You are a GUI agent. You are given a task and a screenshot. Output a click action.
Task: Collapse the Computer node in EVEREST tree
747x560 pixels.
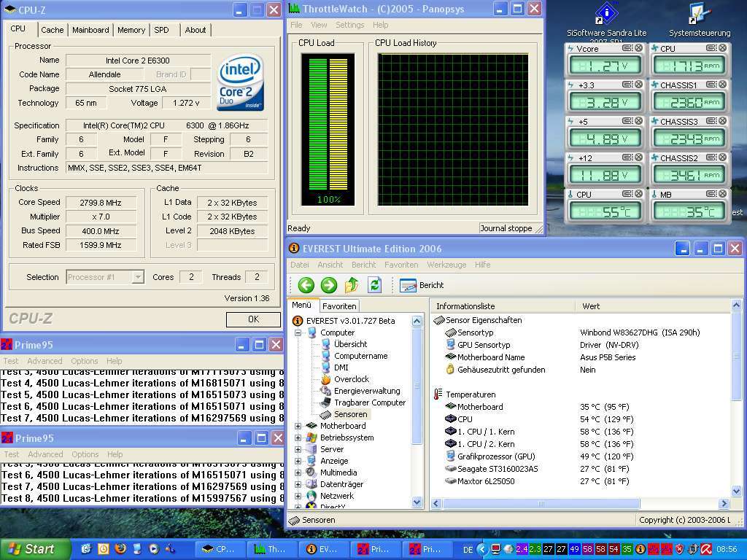pos(298,332)
